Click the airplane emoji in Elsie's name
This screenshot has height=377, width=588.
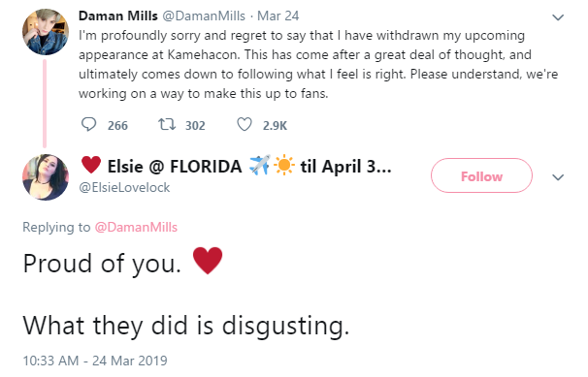click(260, 165)
